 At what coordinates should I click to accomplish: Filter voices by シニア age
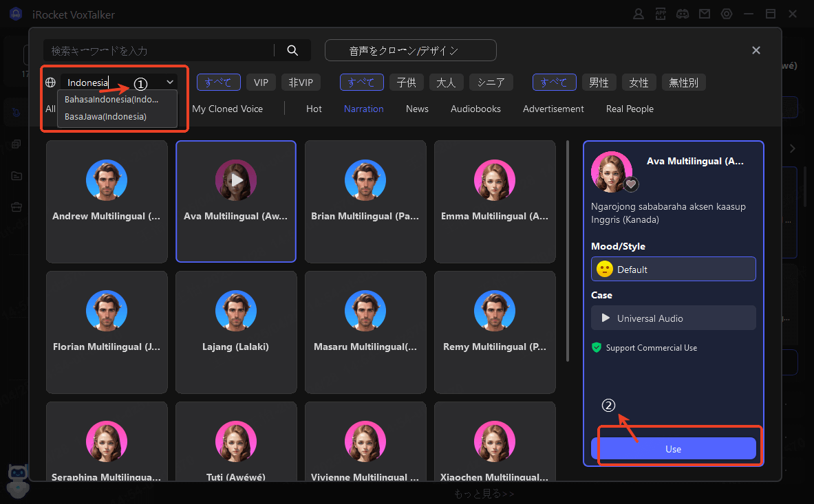[491, 83]
